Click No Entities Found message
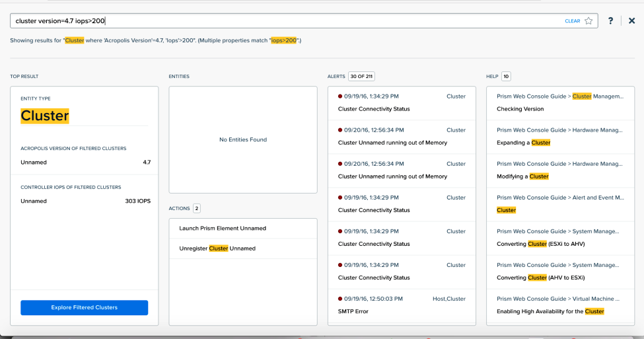 (243, 139)
